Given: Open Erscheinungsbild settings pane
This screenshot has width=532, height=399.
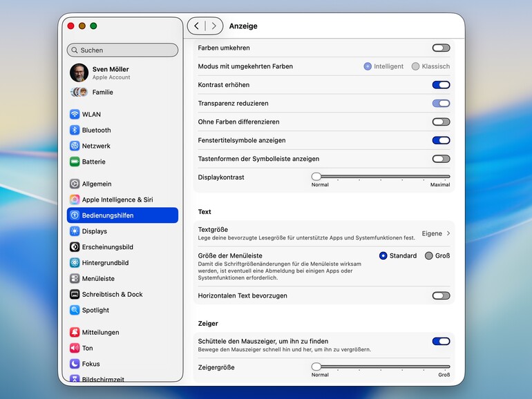Looking at the screenshot, I should [x=122, y=247].
